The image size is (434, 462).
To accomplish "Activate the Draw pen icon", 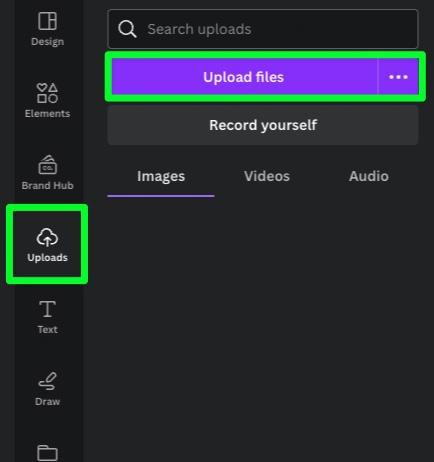I will (x=47, y=381).
